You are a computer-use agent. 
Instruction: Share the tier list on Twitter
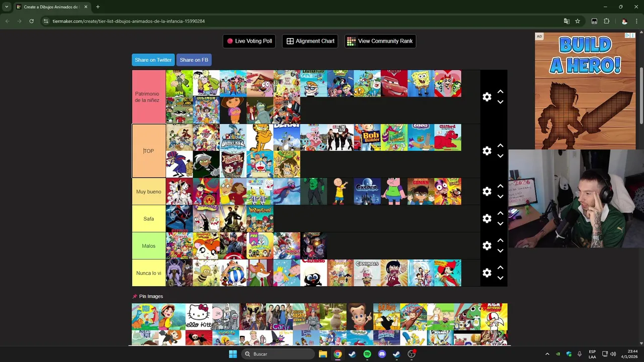(x=153, y=60)
